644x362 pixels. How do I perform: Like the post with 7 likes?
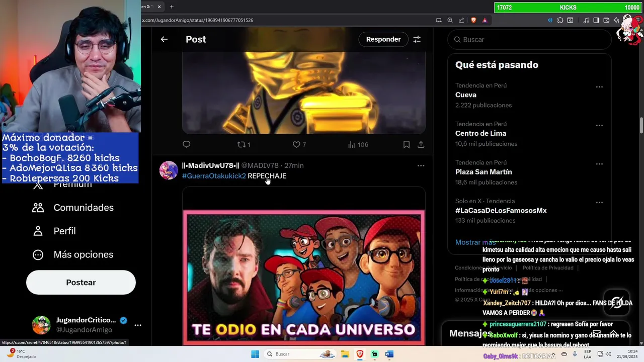pos(299,144)
